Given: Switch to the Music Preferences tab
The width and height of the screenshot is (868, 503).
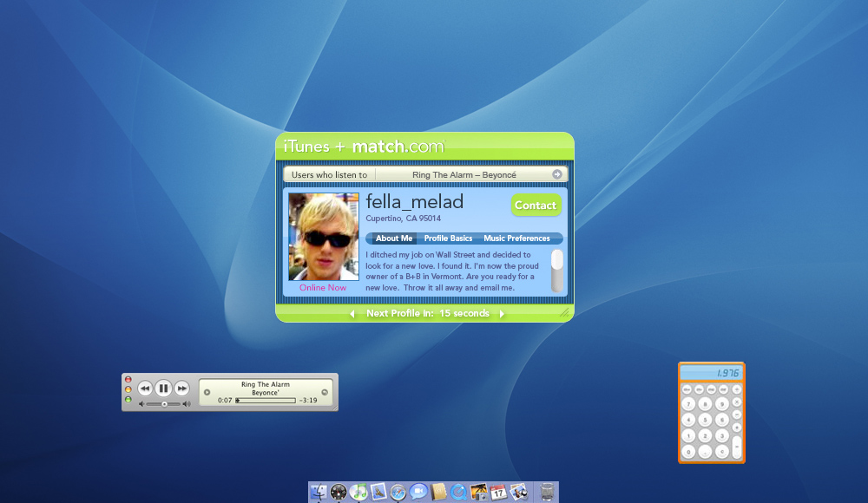Looking at the screenshot, I should tap(516, 238).
